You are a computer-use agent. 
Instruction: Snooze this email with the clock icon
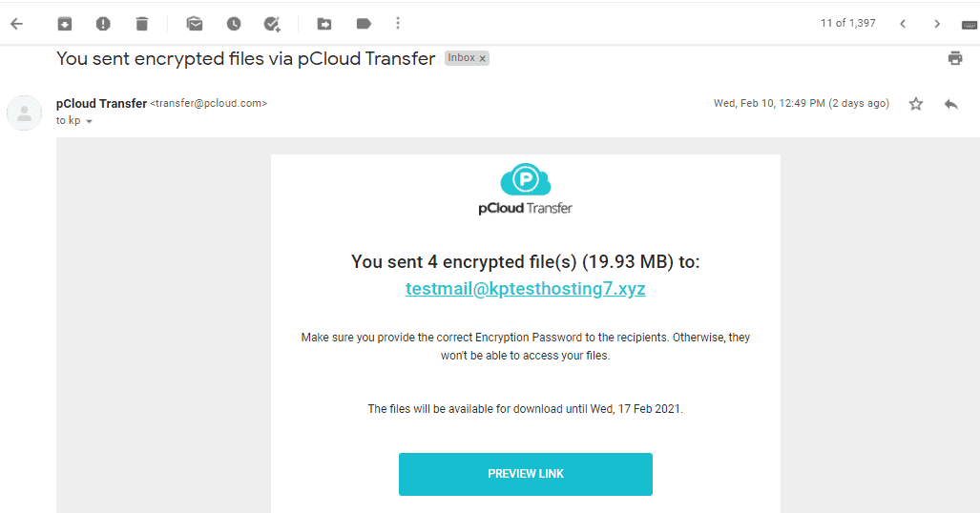pyautogui.click(x=234, y=24)
